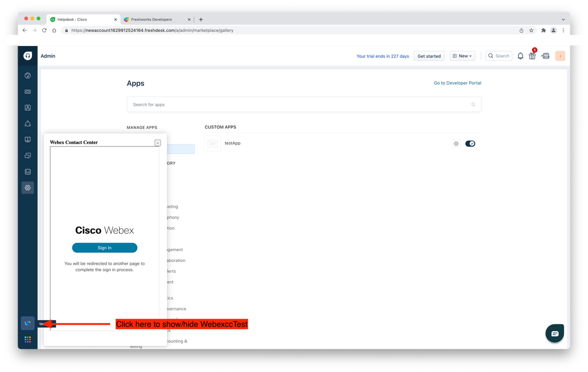Switch to the Helpdesk : Cisco tab
Screen dimensions: 588x372
point(83,20)
